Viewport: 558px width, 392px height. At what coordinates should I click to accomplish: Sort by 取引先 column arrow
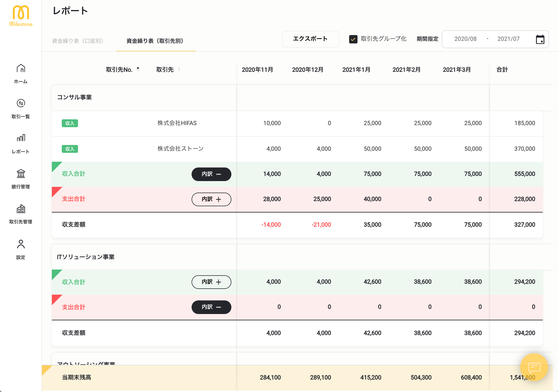(179, 69)
